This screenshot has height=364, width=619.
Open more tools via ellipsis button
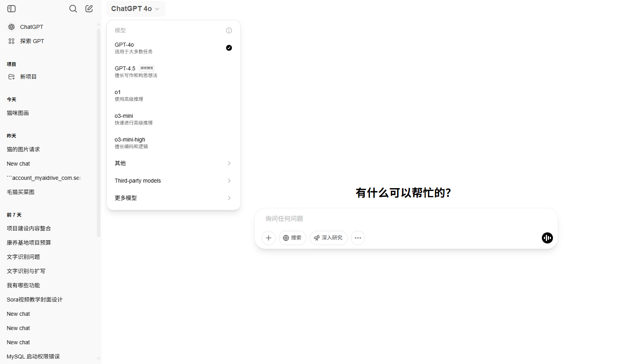pyautogui.click(x=358, y=238)
